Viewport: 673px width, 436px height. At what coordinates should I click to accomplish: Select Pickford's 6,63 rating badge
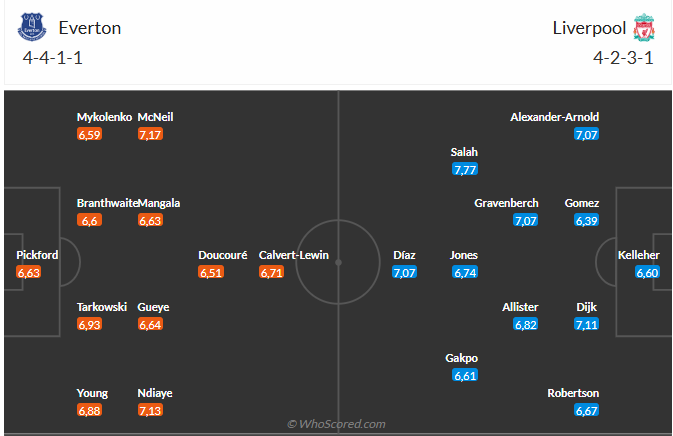pos(29,272)
